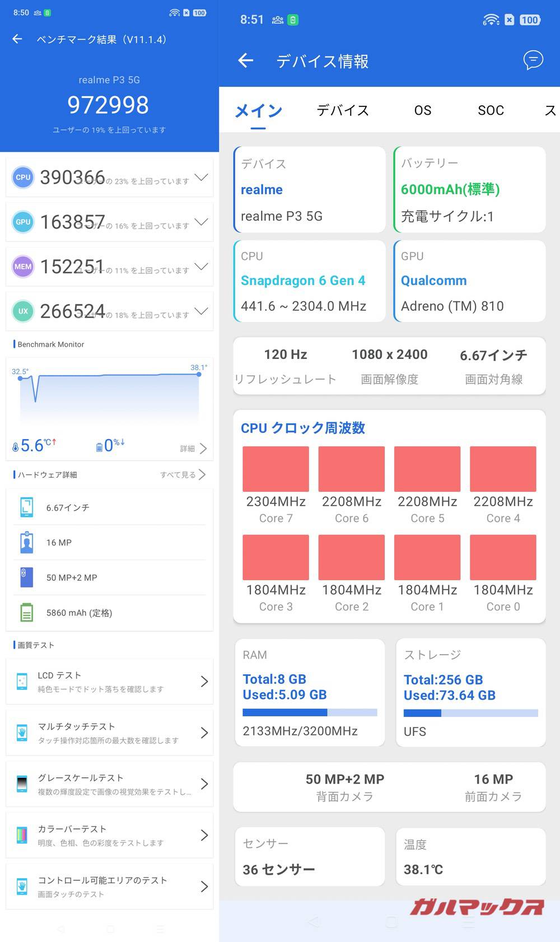Click the grayscale test icon
Screen dimensions: 560x942
(22, 784)
